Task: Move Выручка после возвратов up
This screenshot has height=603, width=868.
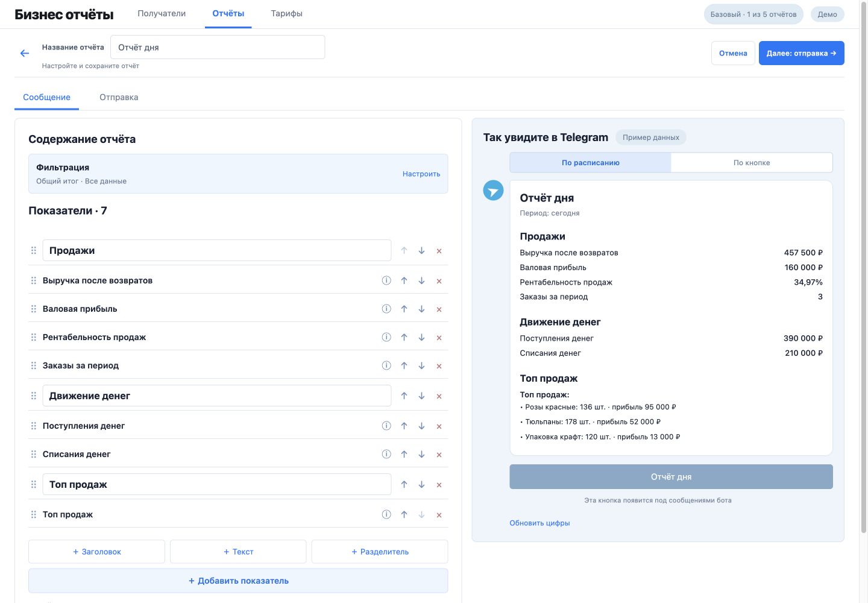Action: 404,280
